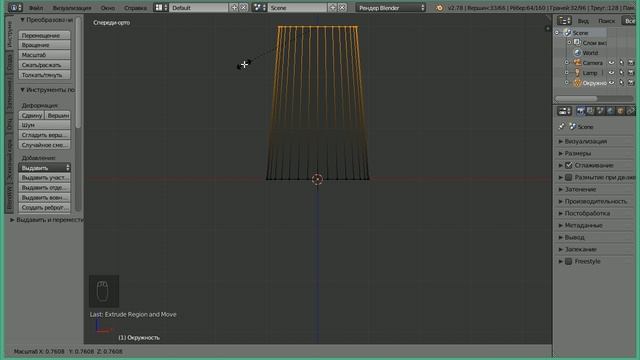The height and width of the screenshot is (360, 640).
Task: Click the Сгладить вершины button
Action: (x=44, y=135)
